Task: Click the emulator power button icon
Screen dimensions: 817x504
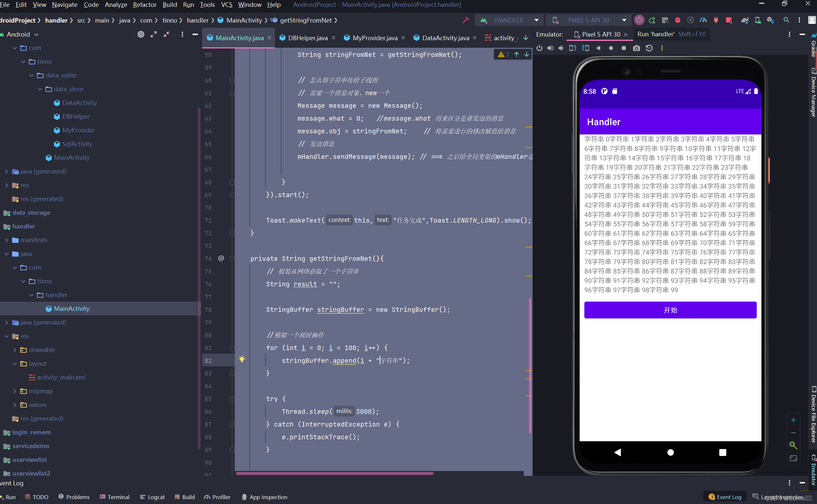Action: (539, 48)
